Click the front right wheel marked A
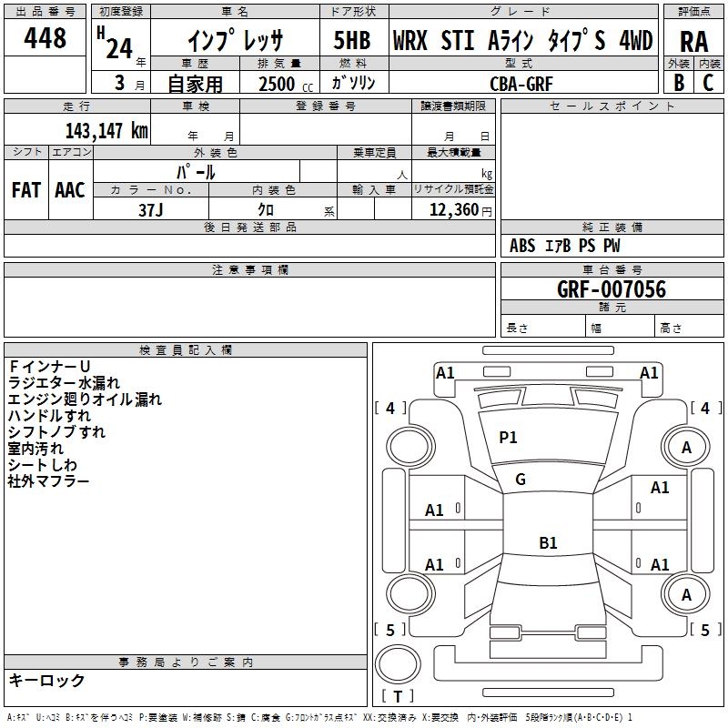This screenshot has width=728, height=728. 686,448
